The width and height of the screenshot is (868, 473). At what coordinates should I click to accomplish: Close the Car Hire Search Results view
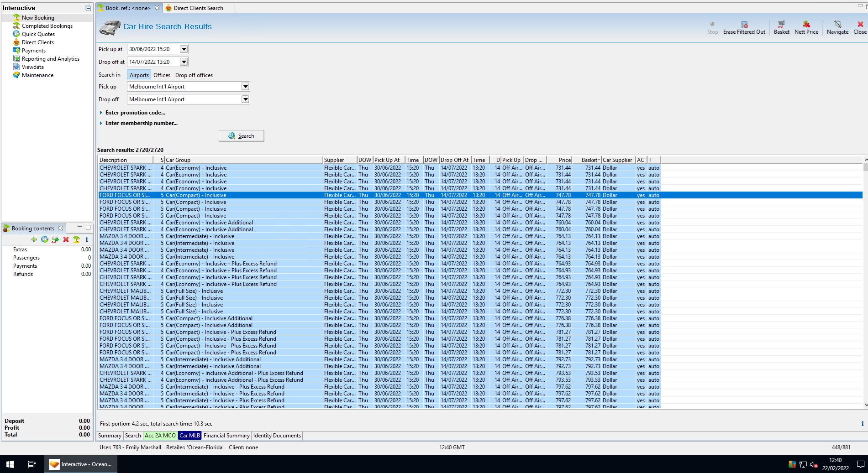[x=860, y=27]
